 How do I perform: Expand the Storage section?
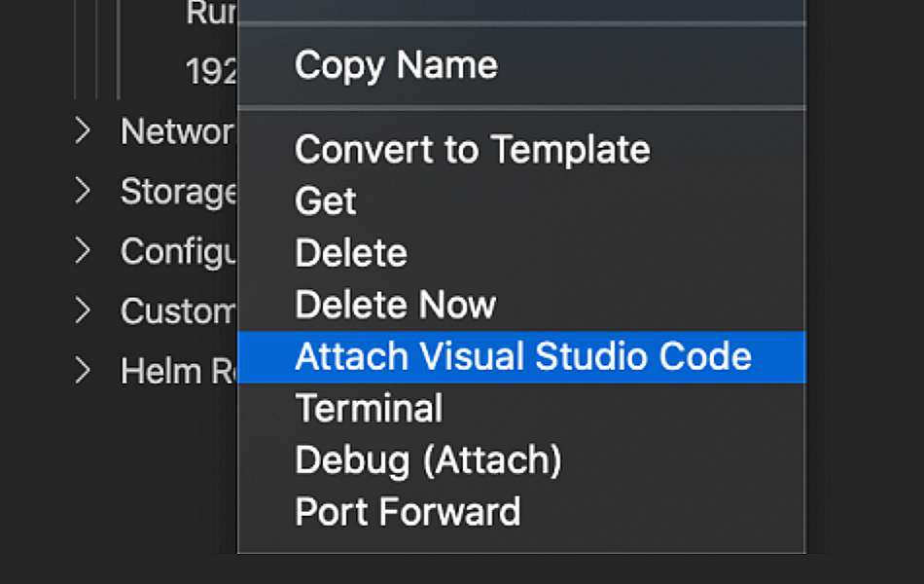tap(83, 191)
